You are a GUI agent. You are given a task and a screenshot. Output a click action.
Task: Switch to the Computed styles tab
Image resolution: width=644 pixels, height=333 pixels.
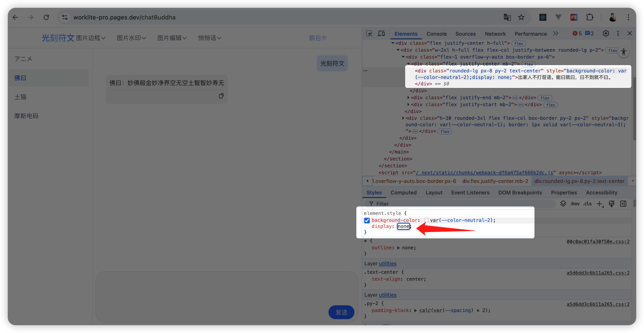[x=403, y=192]
